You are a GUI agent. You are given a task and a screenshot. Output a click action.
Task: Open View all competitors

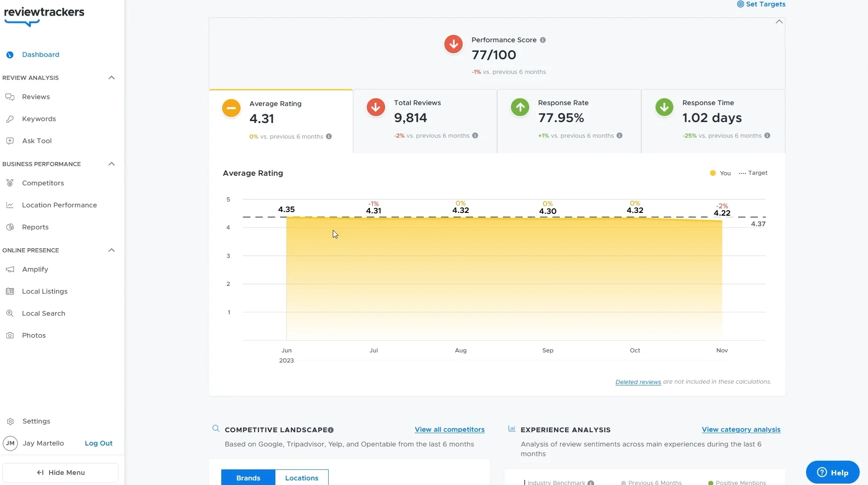click(449, 429)
